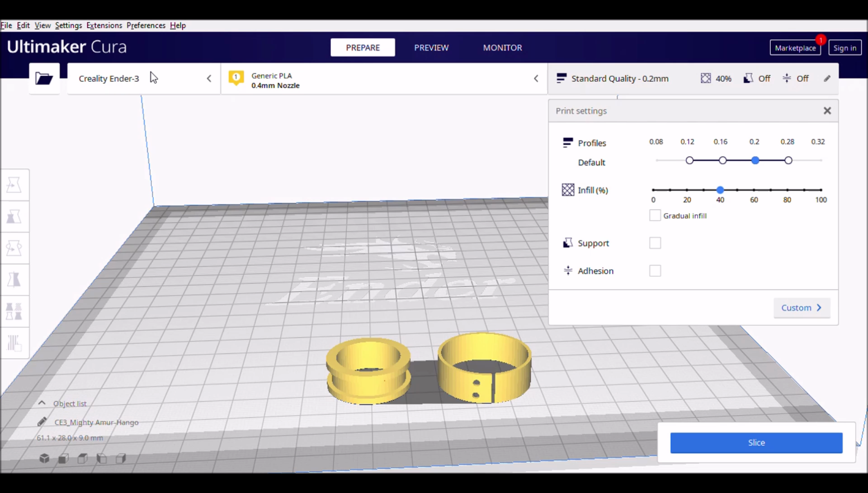Enable the Gradual infill checkbox
This screenshot has width=868, height=493.
655,216
